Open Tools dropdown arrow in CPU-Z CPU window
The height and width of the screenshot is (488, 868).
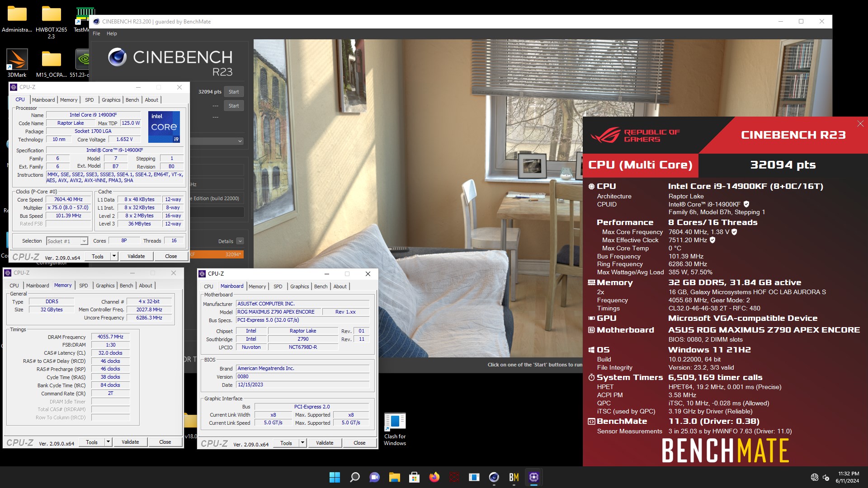pos(114,256)
